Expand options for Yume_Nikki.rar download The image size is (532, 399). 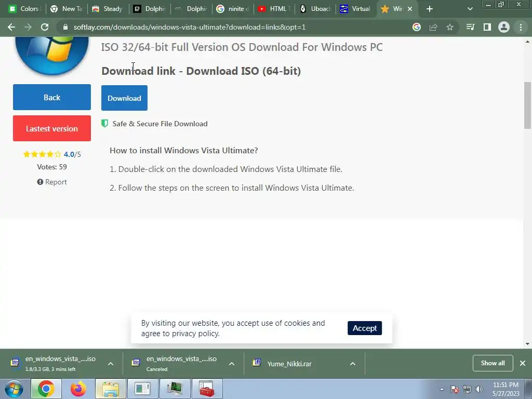point(353,364)
